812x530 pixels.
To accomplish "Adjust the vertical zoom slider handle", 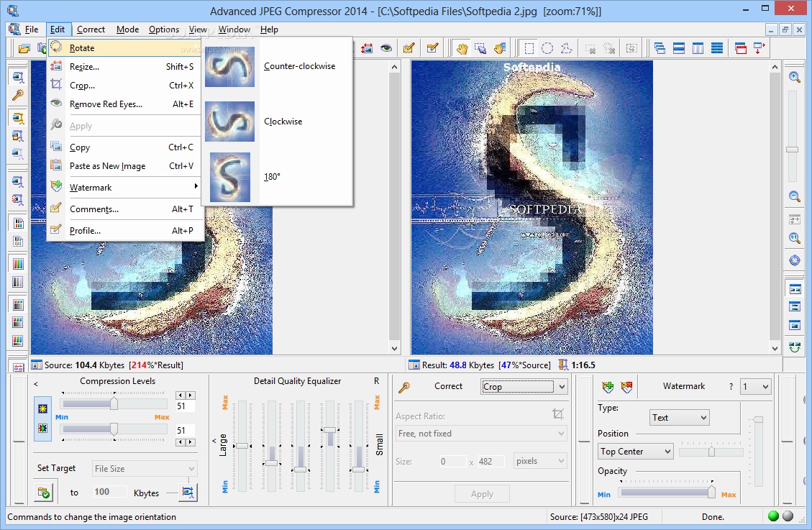I will [793, 150].
